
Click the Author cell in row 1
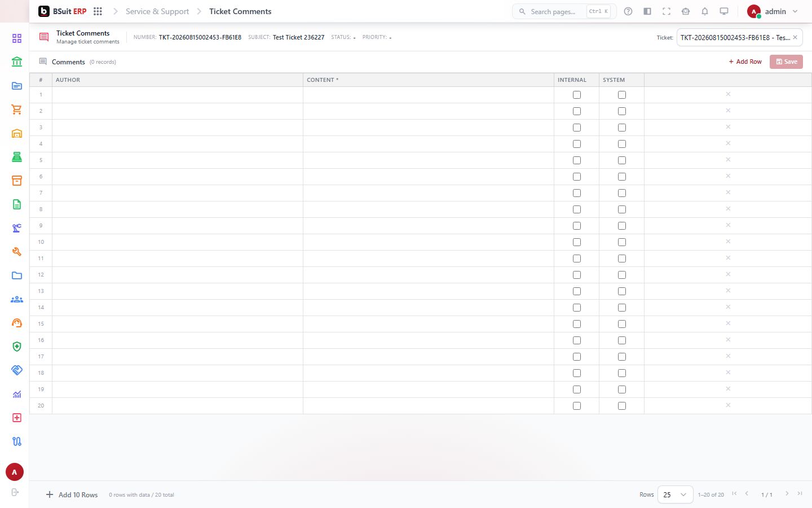pos(178,95)
